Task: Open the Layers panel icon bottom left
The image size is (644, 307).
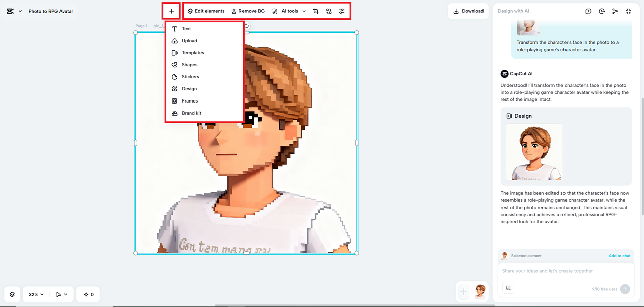Action: (x=12, y=294)
